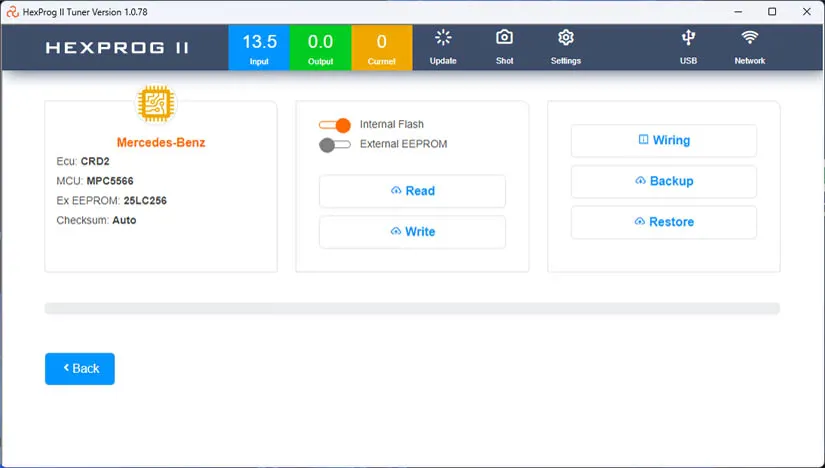Screen dimensions: 825x468
Task: Click the Read button
Action: click(x=412, y=191)
